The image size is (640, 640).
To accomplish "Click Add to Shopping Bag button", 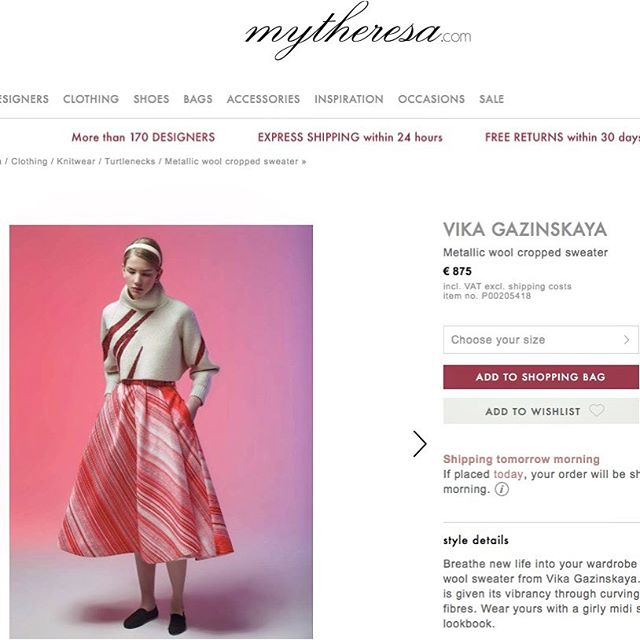I will point(541,377).
